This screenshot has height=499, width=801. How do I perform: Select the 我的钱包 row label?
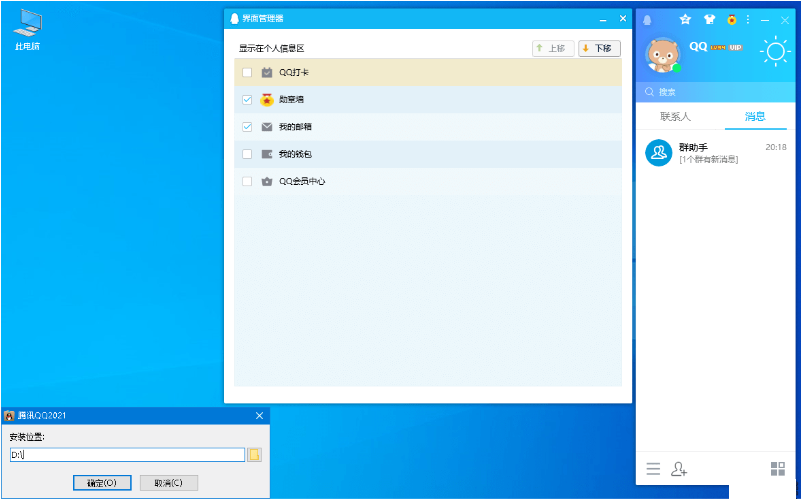[295, 154]
